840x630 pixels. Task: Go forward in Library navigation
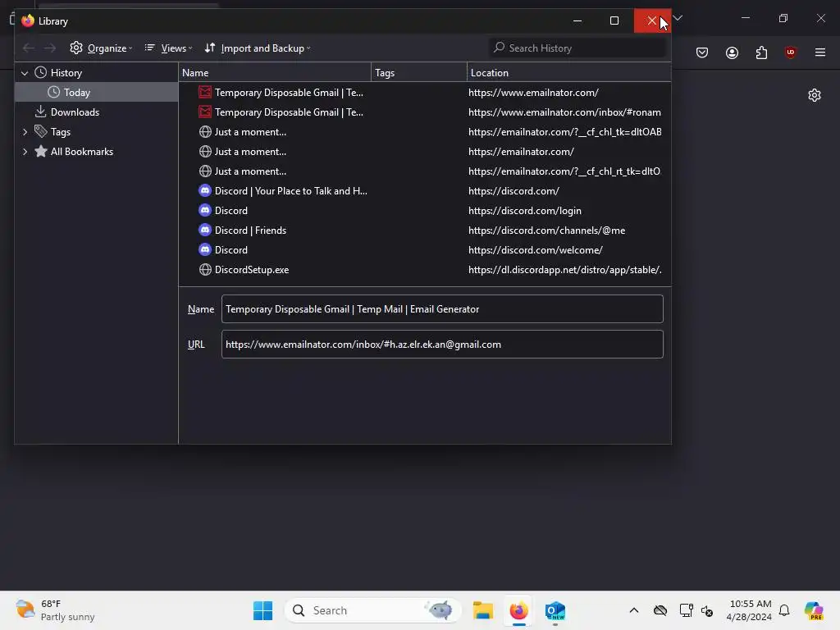[50, 48]
